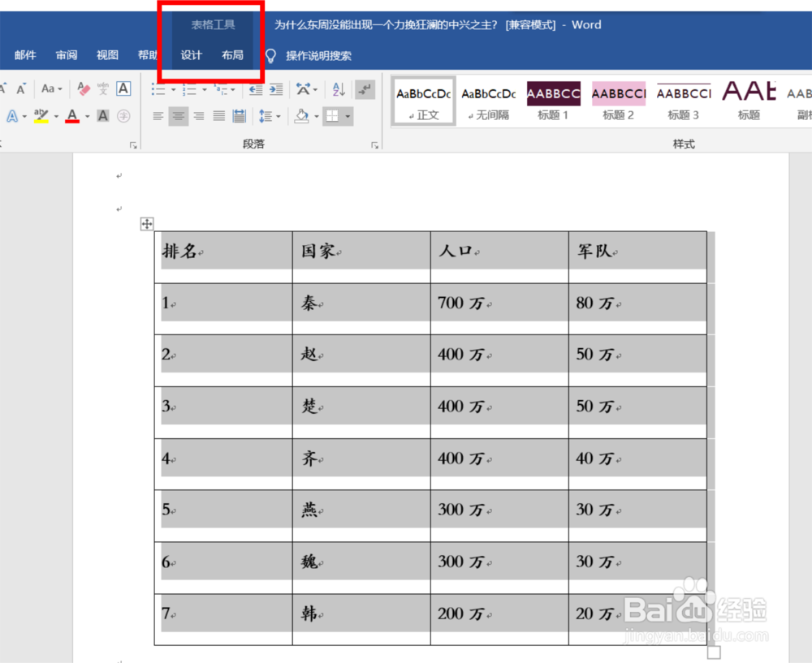Select the clear formatting eraser icon
812x663 pixels.
click(x=82, y=88)
